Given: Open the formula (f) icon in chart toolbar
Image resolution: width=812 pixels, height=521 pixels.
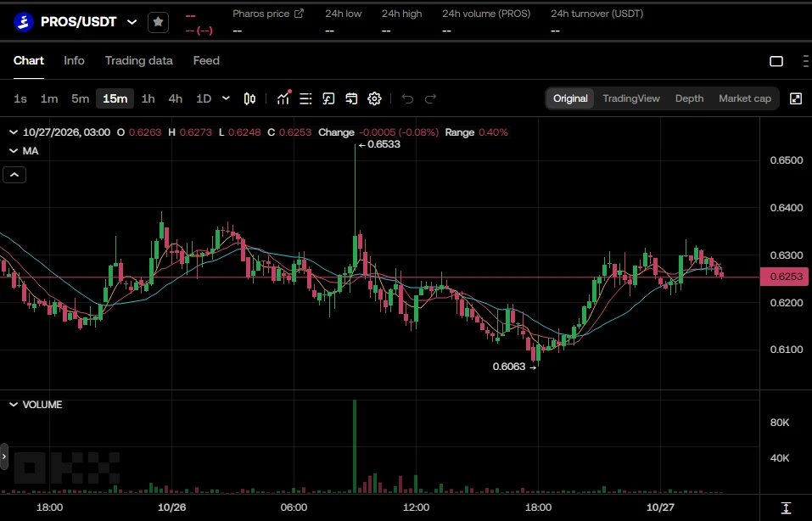Looking at the screenshot, I should coord(328,98).
